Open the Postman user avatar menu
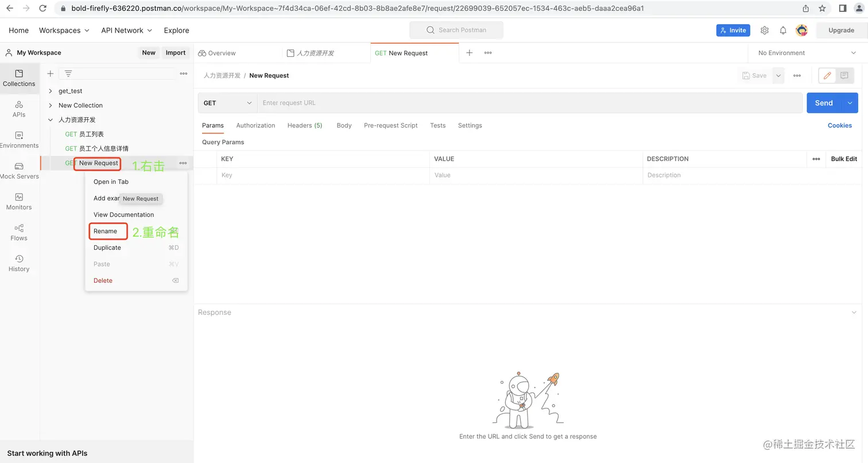The height and width of the screenshot is (463, 868). tap(802, 30)
